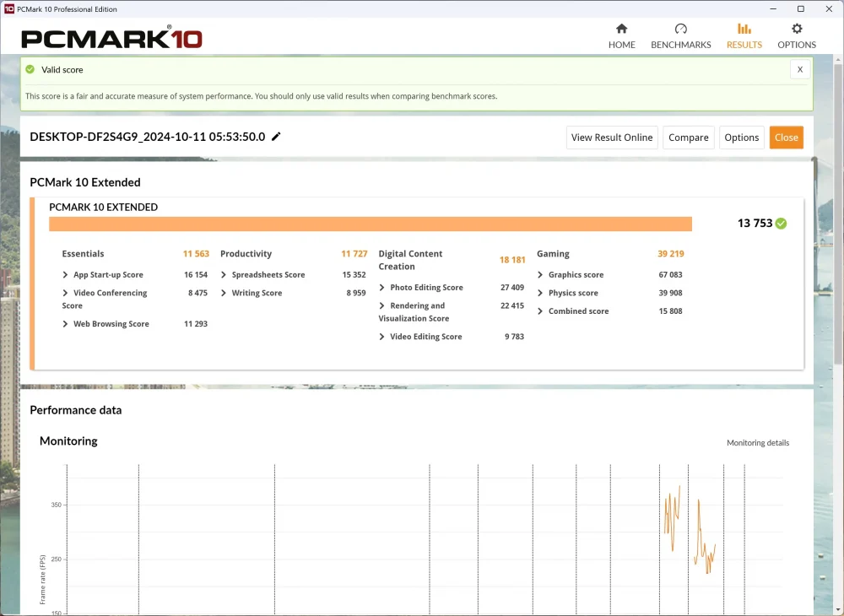The height and width of the screenshot is (616, 844).
Task: Click the 67 083 graphics score value
Action: [x=671, y=275]
